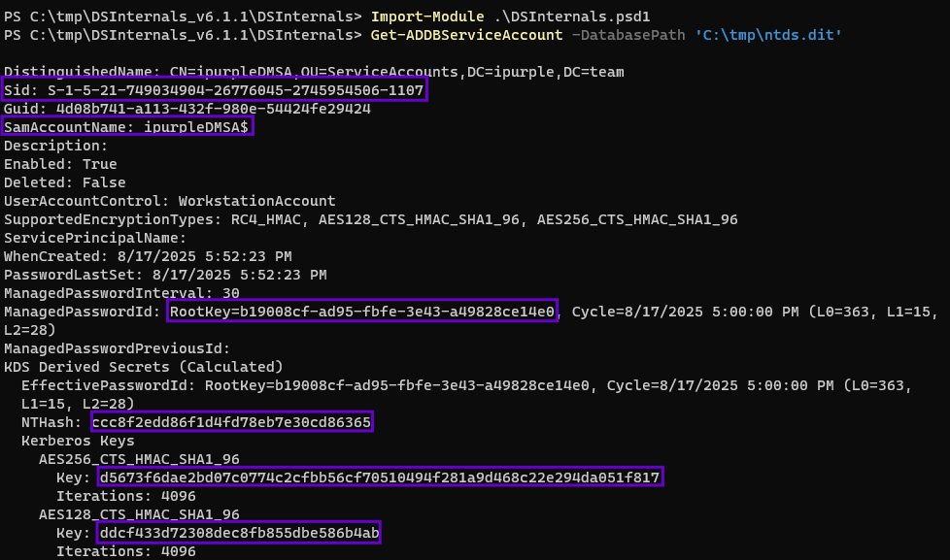The height and width of the screenshot is (560, 950).
Task: Click the ManagedPasswordInterval line
Action: 121,293
